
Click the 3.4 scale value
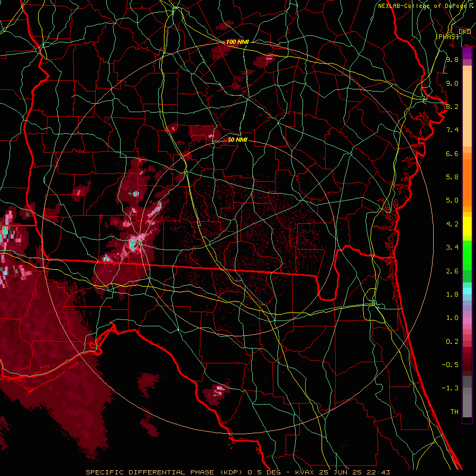point(452,248)
